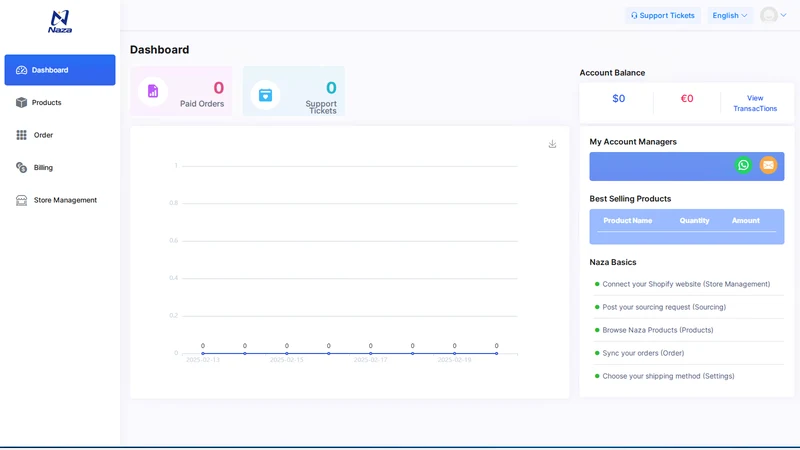Click the Naza Basics heading

coord(613,262)
